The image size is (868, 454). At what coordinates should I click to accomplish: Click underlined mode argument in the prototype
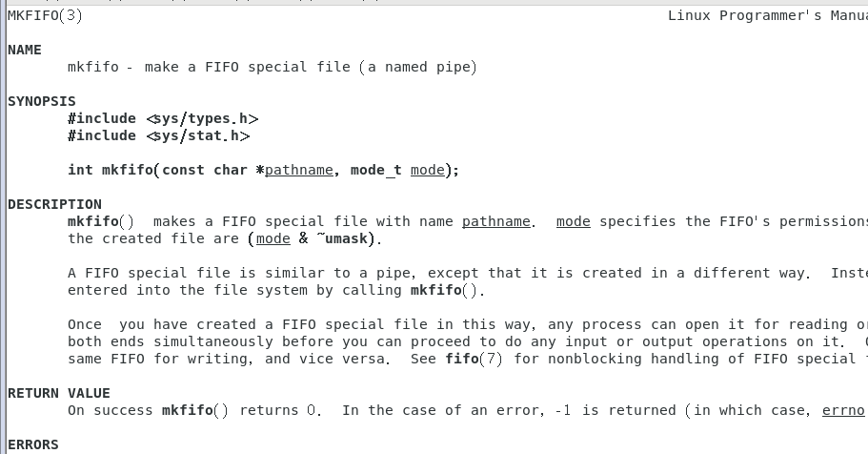pos(428,170)
